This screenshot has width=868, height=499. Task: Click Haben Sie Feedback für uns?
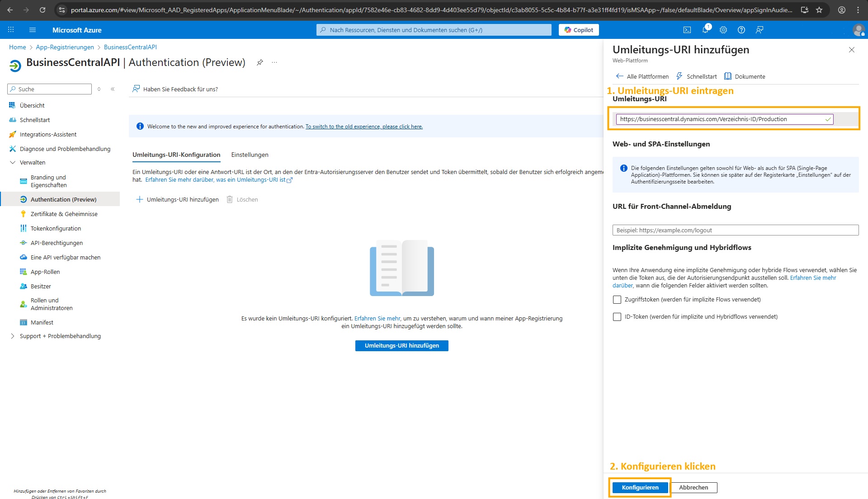point(175,89)
